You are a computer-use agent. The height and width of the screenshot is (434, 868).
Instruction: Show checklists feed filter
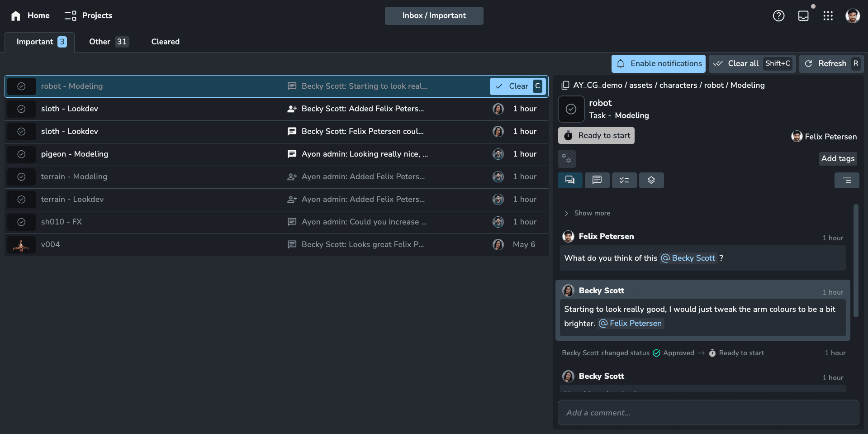click(x=624, y=180)
